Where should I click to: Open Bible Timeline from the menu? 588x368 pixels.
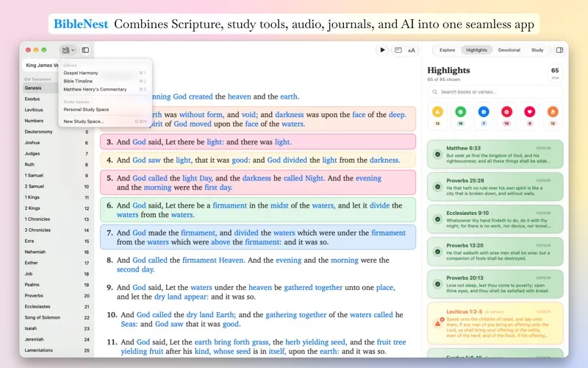tap(104, 81)
